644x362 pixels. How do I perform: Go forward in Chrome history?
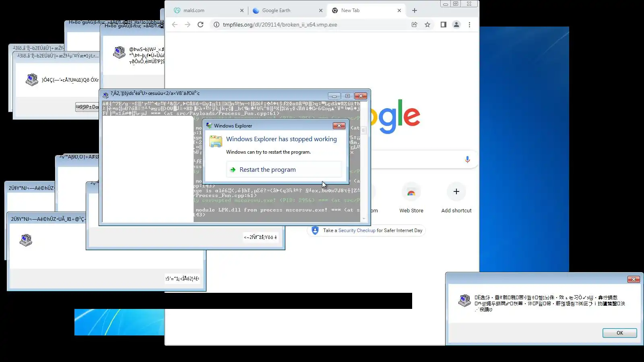point(188,25)
